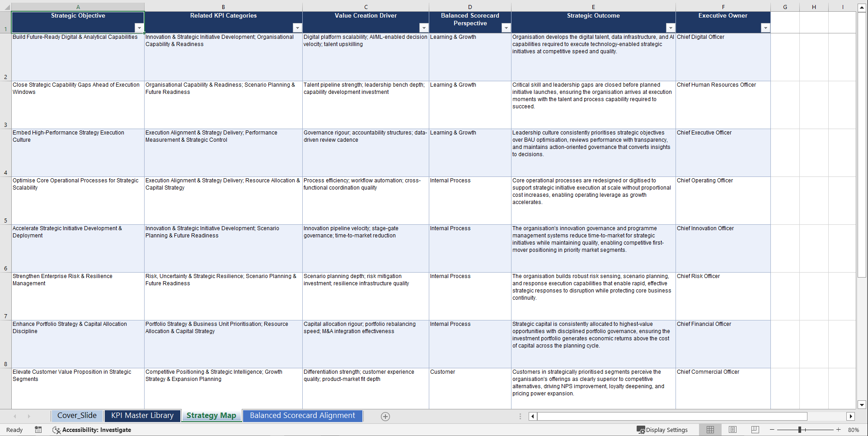The width and height of the screenshot is (868, 436).
Task: Select 'Learning & Growth' cell in Chief Digital Officer row
Action: tap(470, 57)
